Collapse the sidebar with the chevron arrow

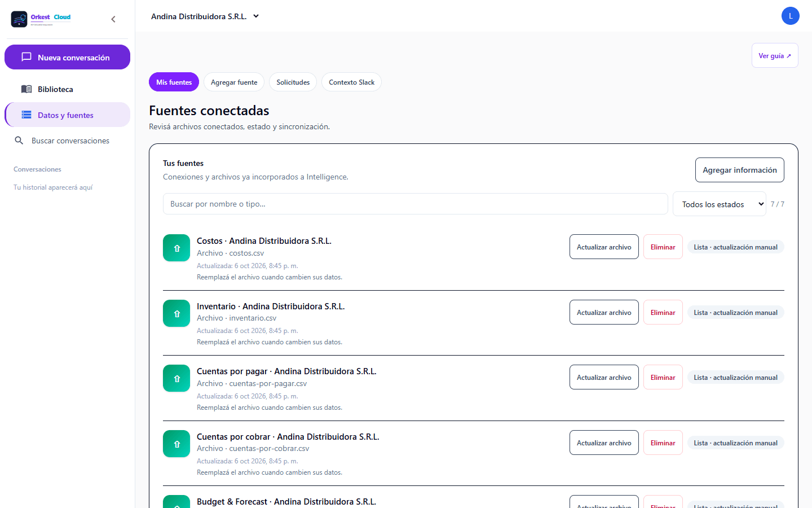click(x=113, y=19)
